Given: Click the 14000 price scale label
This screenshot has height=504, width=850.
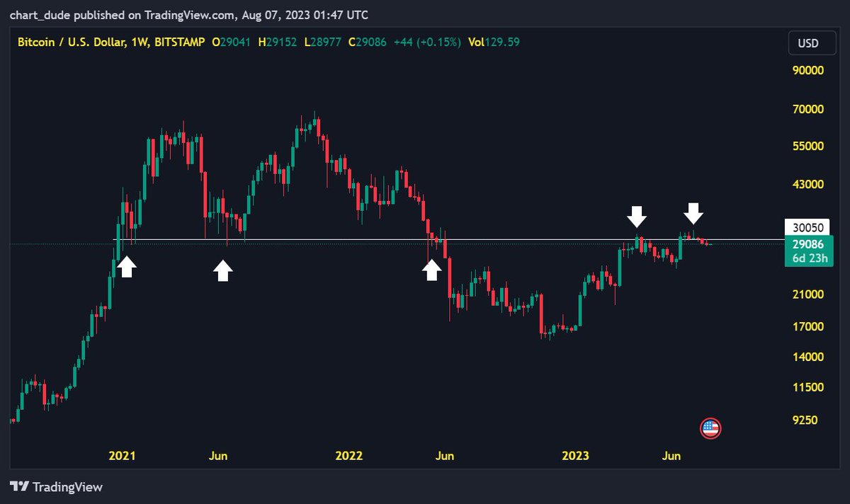Looking at the screenshot, I should click(808, 357).
